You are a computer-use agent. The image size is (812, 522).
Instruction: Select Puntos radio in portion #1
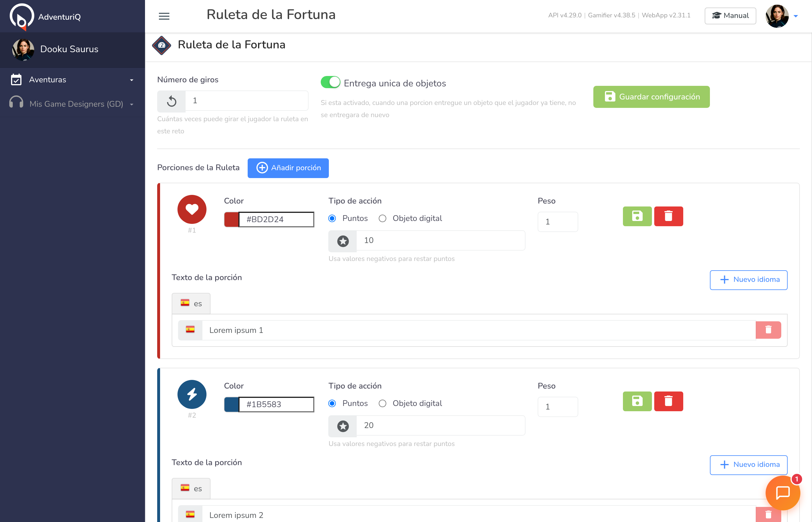332,219
